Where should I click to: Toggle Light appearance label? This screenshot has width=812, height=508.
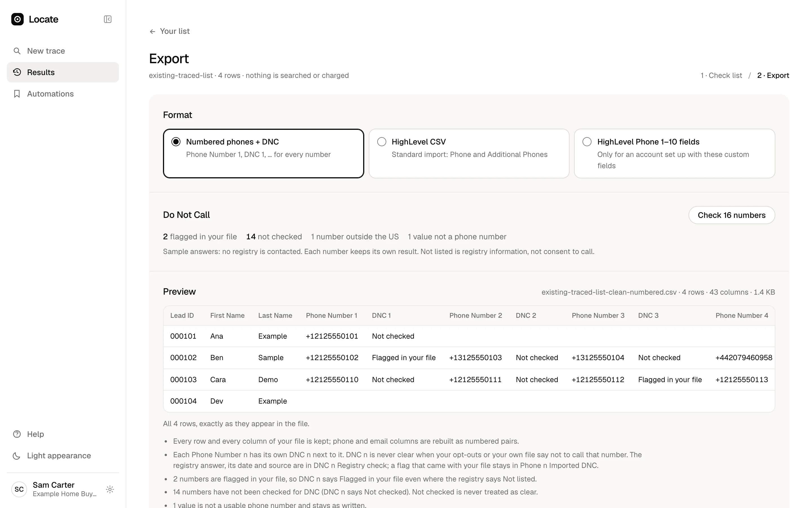[x=59, y=456]
